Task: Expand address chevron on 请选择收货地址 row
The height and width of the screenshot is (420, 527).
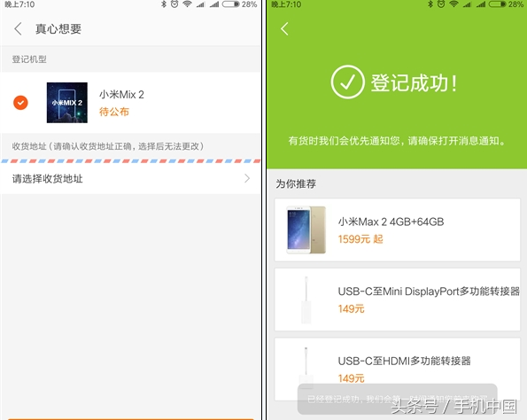Action: 247,178
